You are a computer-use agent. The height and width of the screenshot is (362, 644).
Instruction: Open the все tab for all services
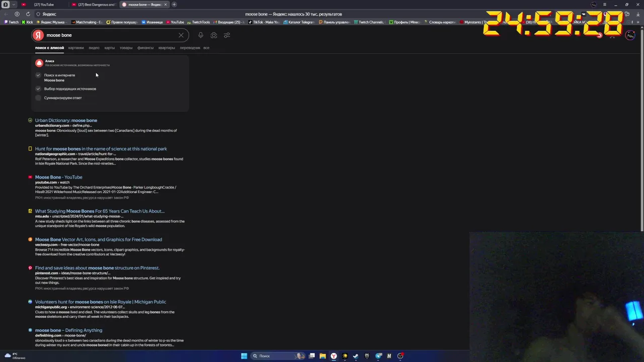pyautogui.click(x=206, y=48)
